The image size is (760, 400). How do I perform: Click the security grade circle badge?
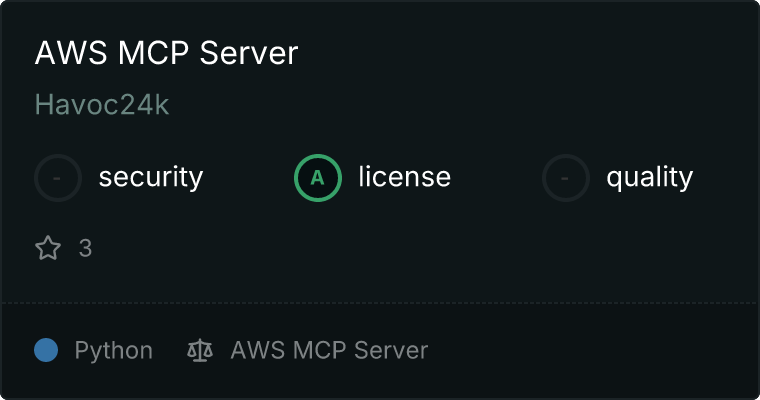point(58,178)
